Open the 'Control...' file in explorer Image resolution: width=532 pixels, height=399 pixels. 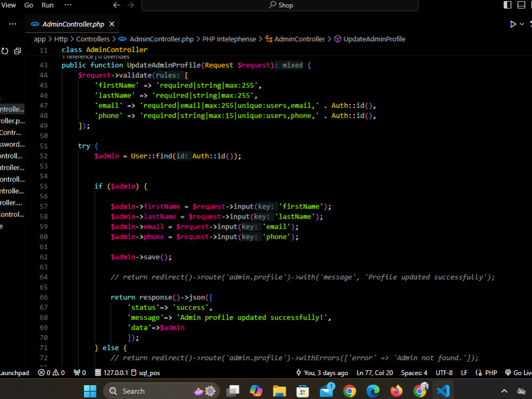tap(12, 214)
